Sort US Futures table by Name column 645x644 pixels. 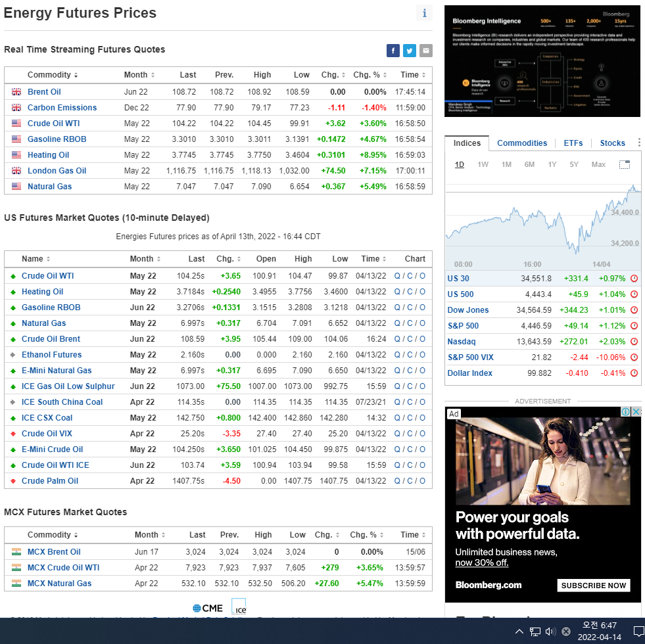tap(36, 259)
